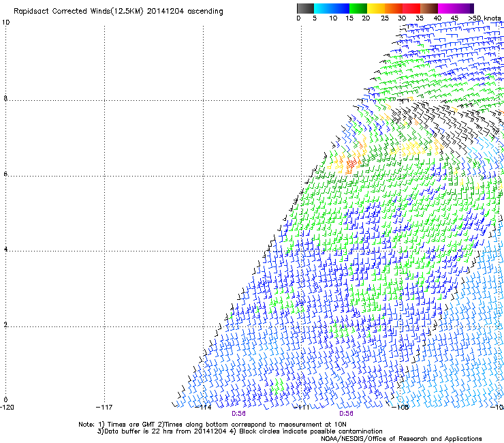
Task: Click the "45" legend scale label
Action: (455, 18)
